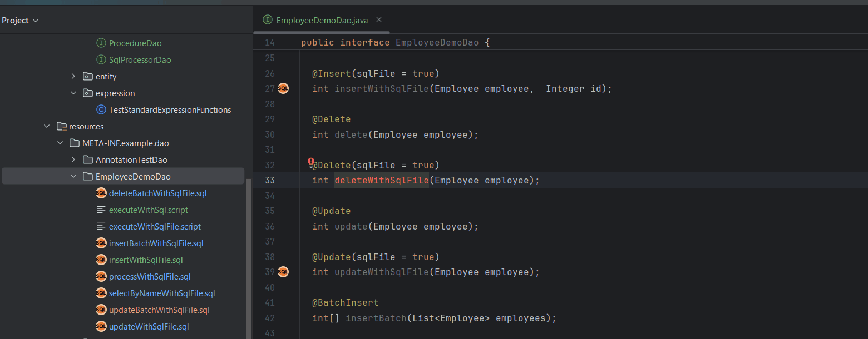This screenshot has height=339, width=868.
Task: Click the AnnotationTestDao folder icon
Action: coord(87,159)
